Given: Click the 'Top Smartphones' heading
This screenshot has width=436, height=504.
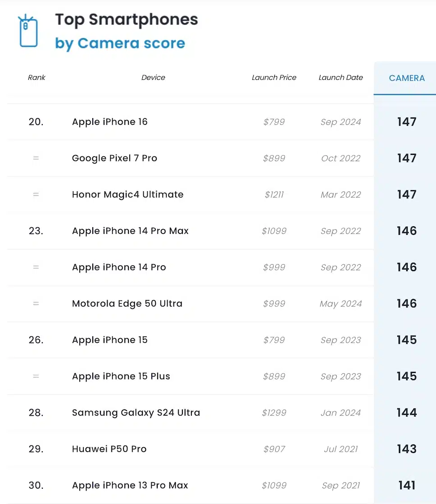Looking at the screenshot, I should click(x=127, y=19).
